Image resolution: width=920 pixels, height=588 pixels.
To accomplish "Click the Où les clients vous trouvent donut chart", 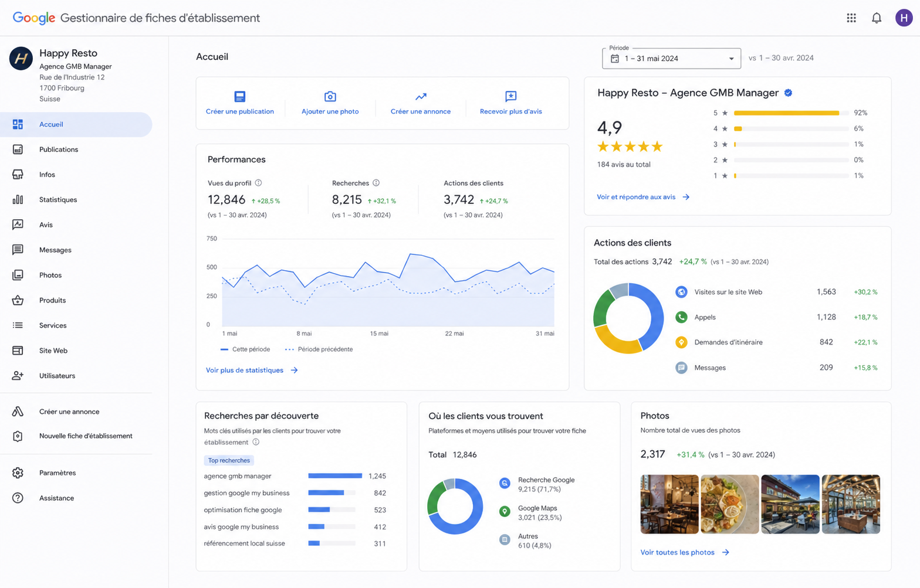I will click(455, 507).
